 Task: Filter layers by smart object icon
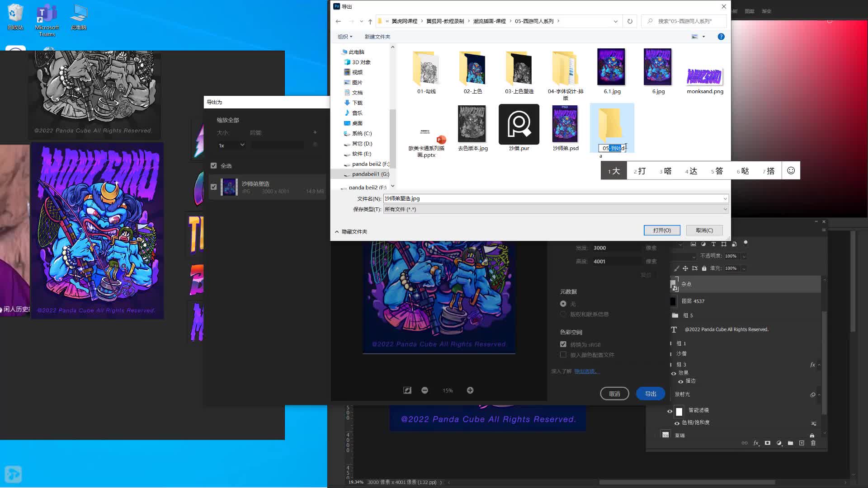click(734, 244)
